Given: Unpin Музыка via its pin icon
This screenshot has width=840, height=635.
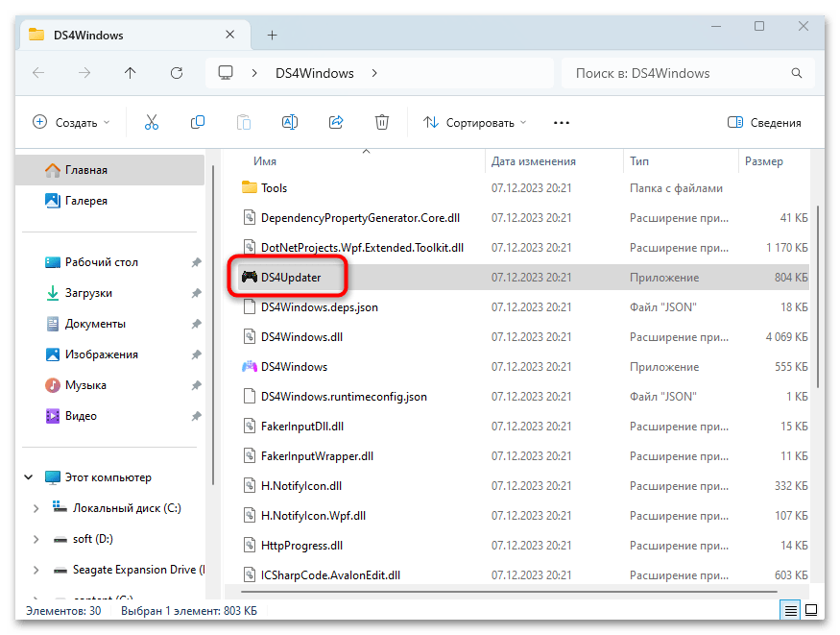Looking at the screenshot, I should pos(196,385).
